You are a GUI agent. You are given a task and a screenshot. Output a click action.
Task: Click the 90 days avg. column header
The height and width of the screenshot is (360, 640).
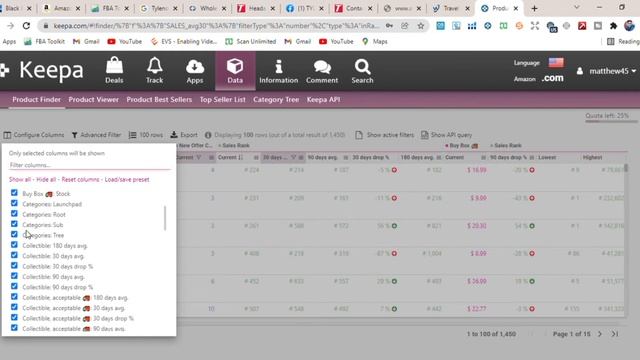pyautogui.click(x=322, y=157)
